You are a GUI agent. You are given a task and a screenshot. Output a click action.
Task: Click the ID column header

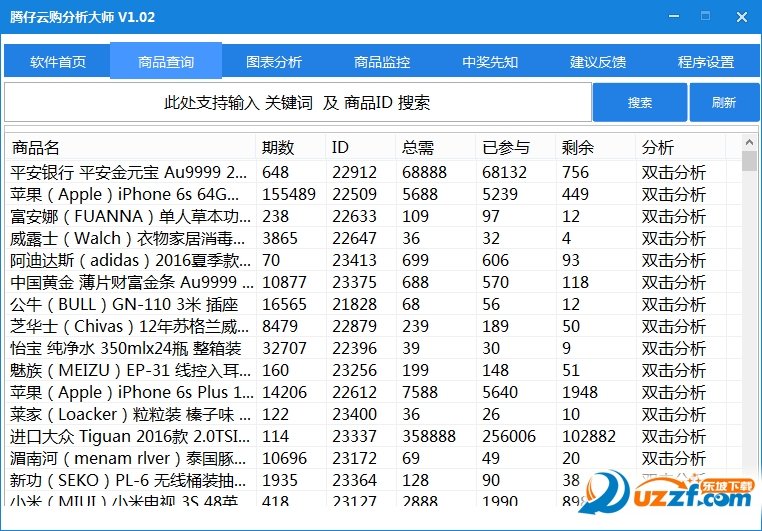(x=361, y=147)
